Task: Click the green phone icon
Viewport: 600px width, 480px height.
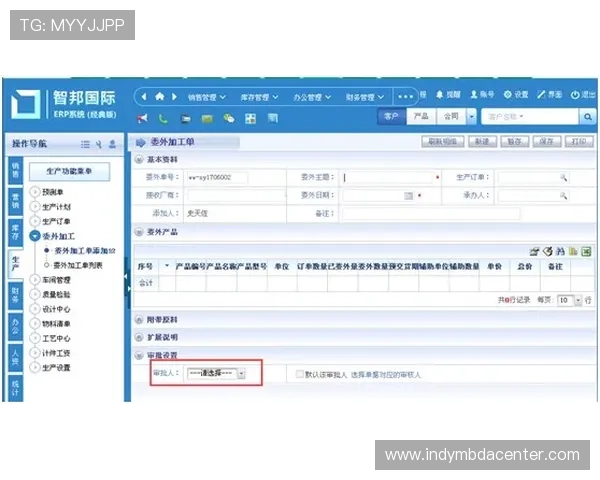Action: 163,119
